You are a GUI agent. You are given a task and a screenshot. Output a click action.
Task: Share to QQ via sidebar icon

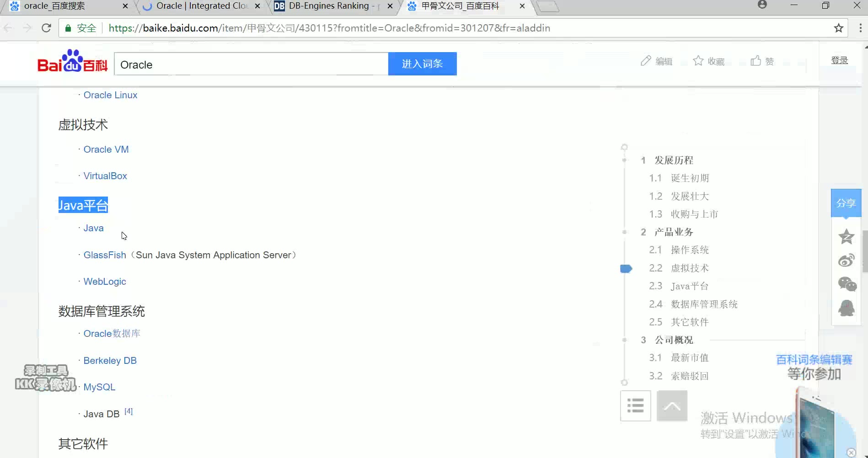846,308
